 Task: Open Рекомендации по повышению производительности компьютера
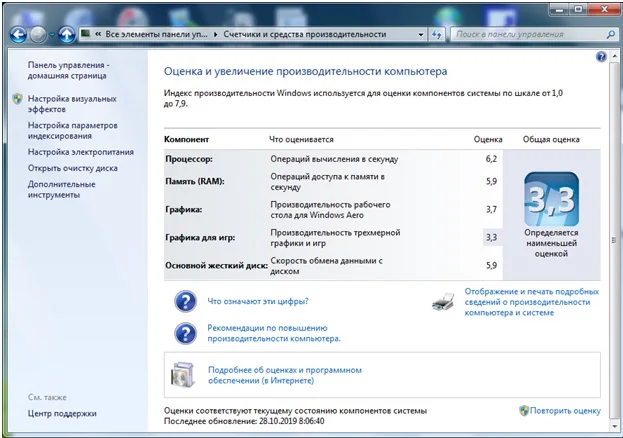click(274, 333)
